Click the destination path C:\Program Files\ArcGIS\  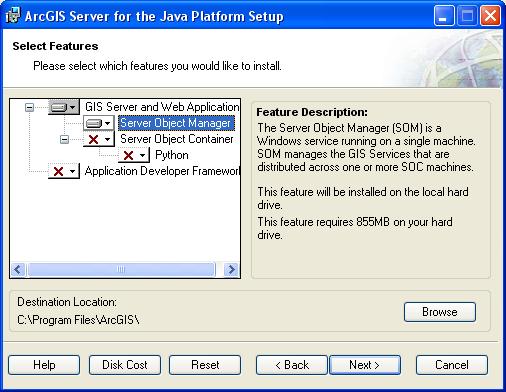[78, 320]
